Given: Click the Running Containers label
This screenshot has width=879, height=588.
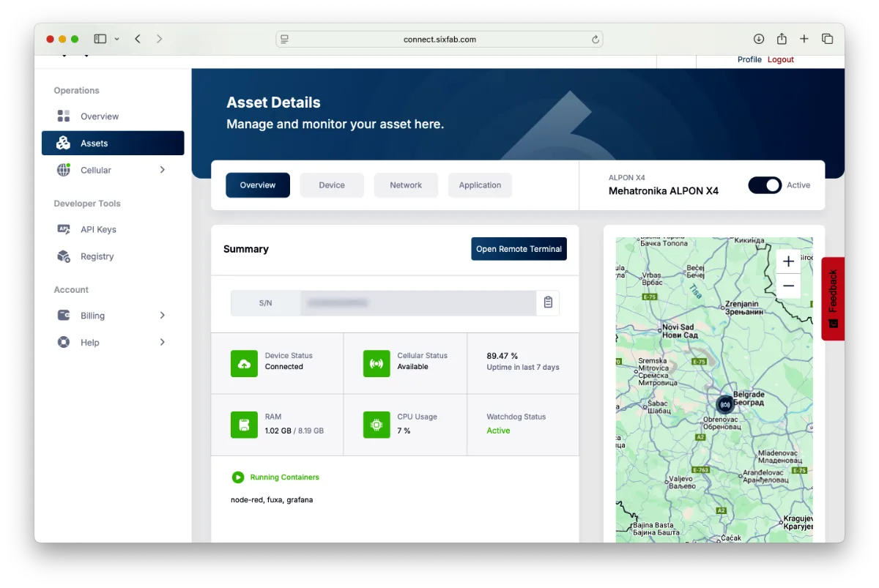Looking at the screenshot, I should click(285, 477).
